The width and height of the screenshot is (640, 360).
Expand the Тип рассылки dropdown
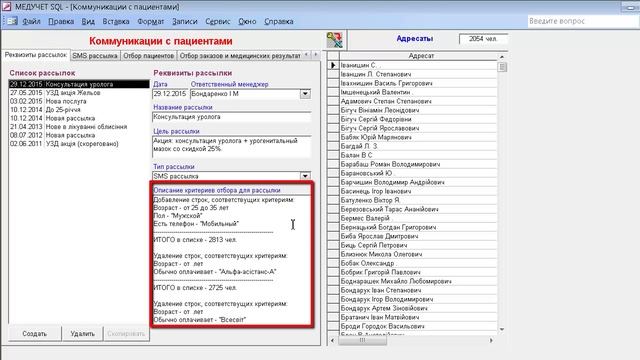305,176
